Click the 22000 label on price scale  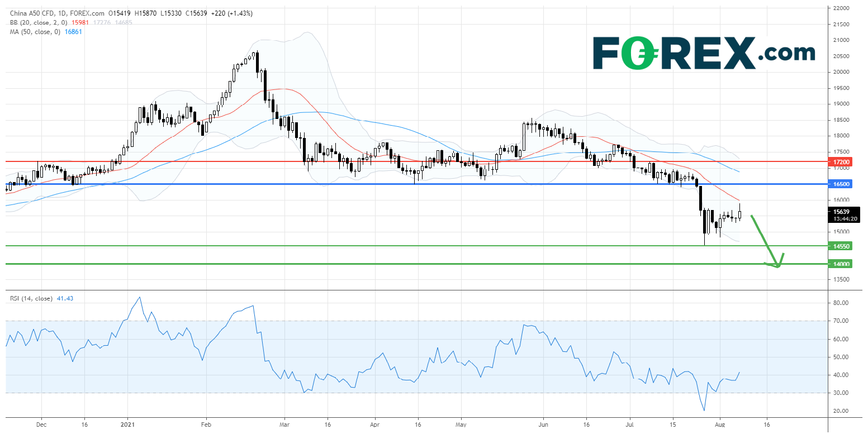841,8
